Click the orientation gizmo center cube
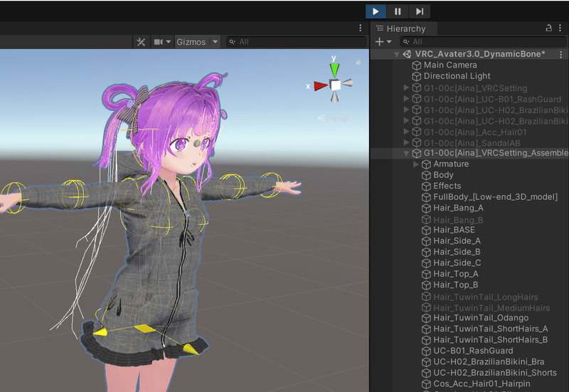 pos(335,85)
